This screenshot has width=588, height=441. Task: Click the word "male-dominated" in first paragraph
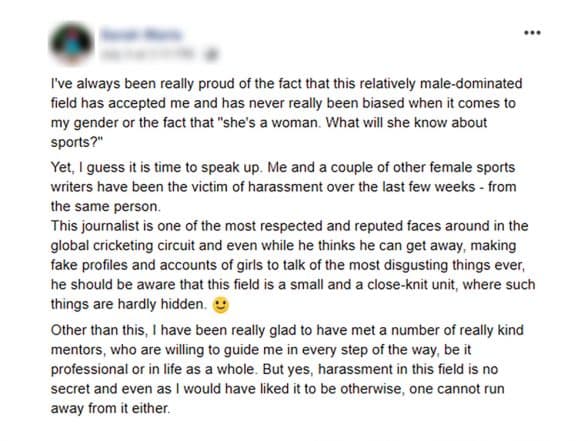471,83
